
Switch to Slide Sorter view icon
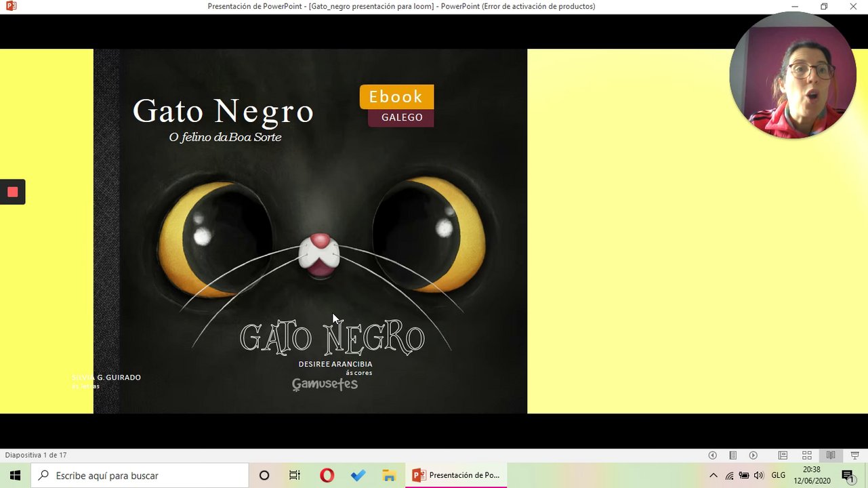807,455
